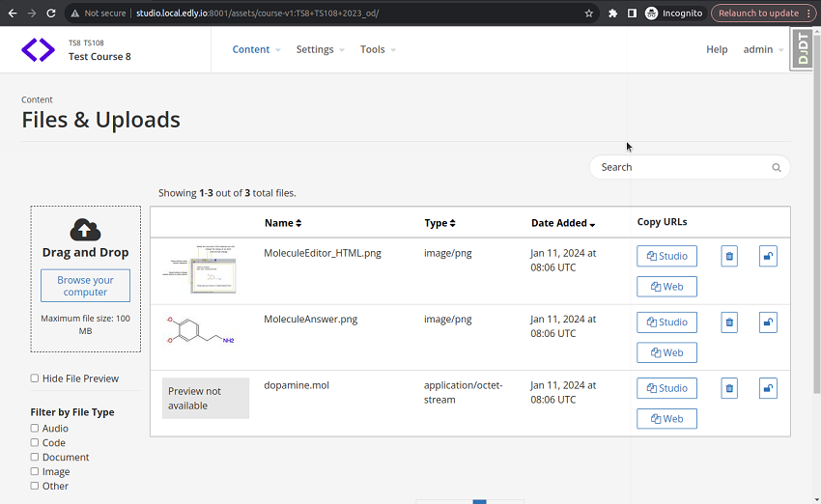
Task: Sort files by Name column
Action: pos(283,223)
